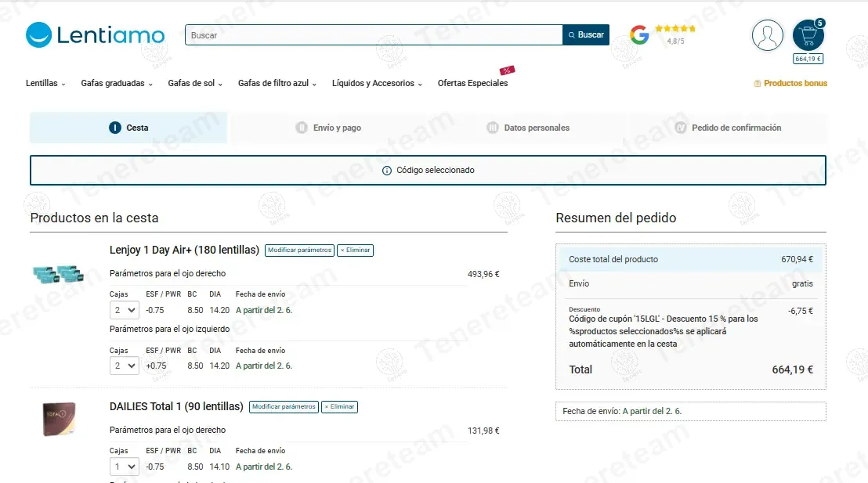Expand the Gafas de filtro azul menu
The width and height of the screenshot is (868, 483).
pyautogui.click(x=277, y=83)
